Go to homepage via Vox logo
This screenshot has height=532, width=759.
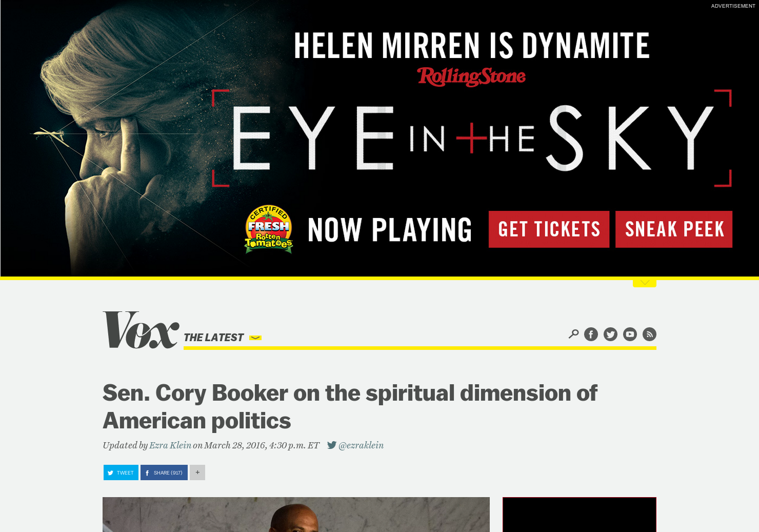[x=141, y=330]
